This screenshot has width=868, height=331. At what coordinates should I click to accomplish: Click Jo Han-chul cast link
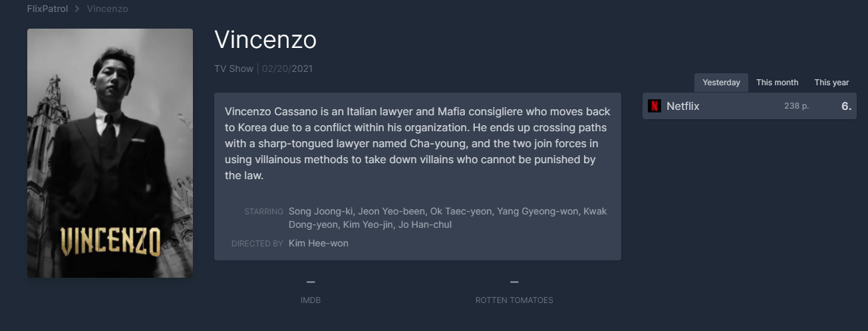point(425,224)
